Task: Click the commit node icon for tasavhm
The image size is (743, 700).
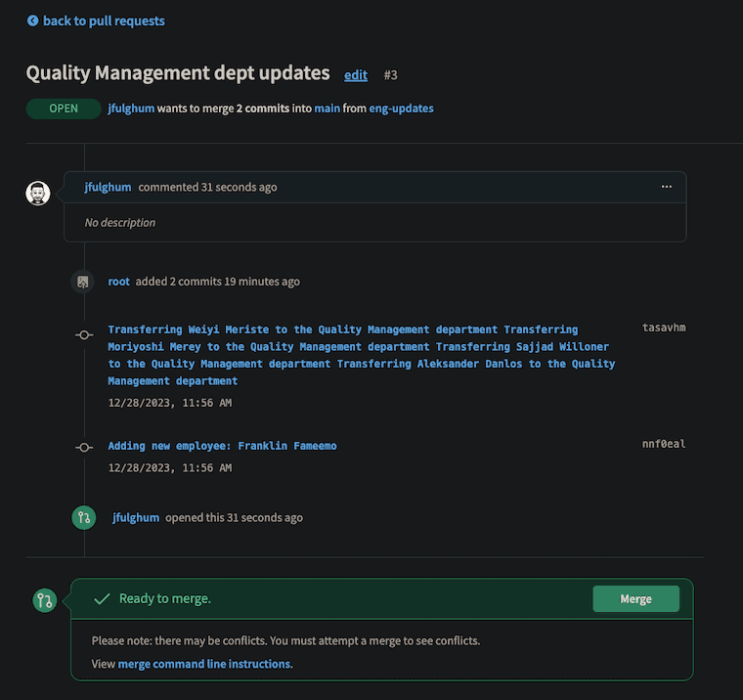Action: (84, 335)
